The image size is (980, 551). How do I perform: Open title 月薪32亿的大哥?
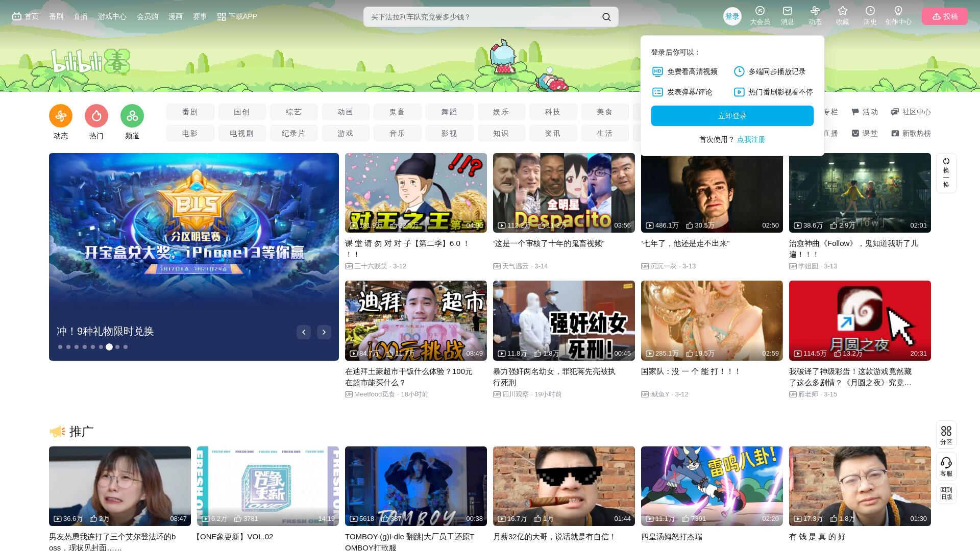pyautogui.click(x=554, y=537)
